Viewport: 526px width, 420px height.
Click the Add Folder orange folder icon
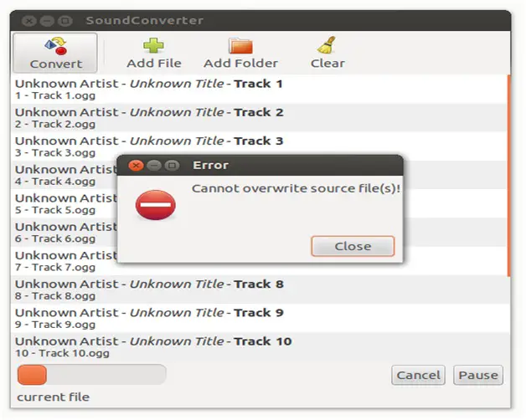click(x=240, y=46)
